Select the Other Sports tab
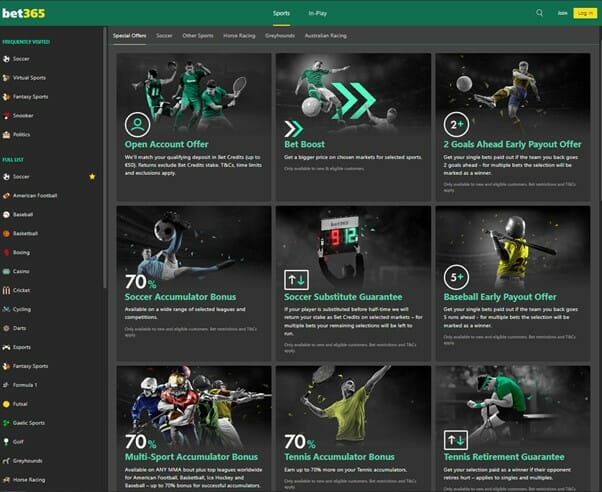602x492 pixels. [x=198, y=36]
